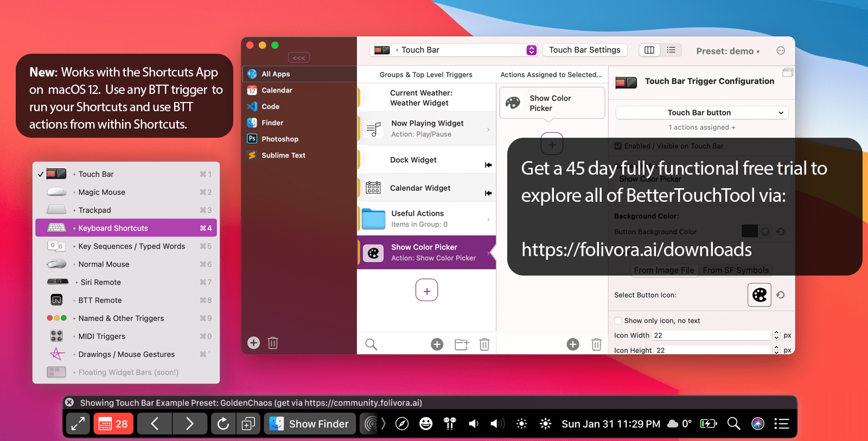Tap the reload arrow on Touch Bar
868x441 pixels.
pos(223,424)
